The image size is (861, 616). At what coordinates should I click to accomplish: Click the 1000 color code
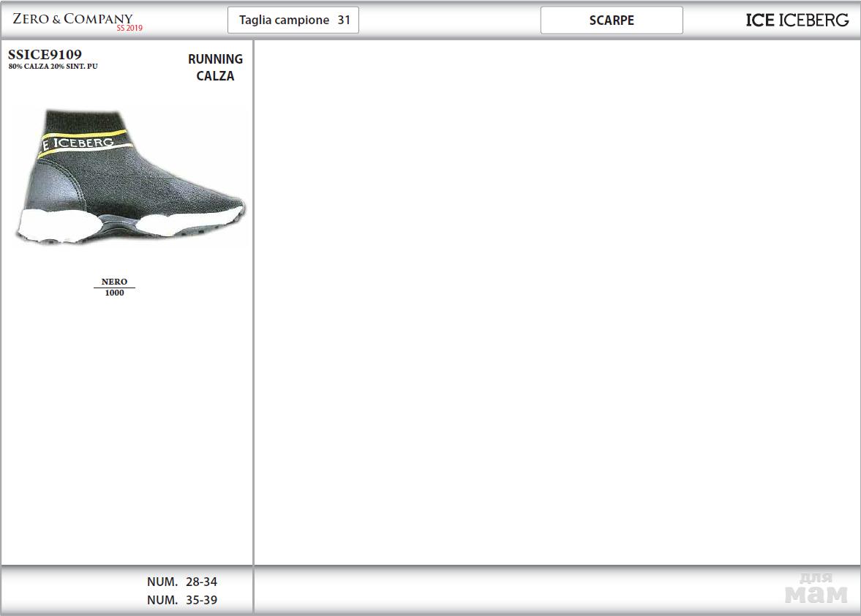click(114, 293)
